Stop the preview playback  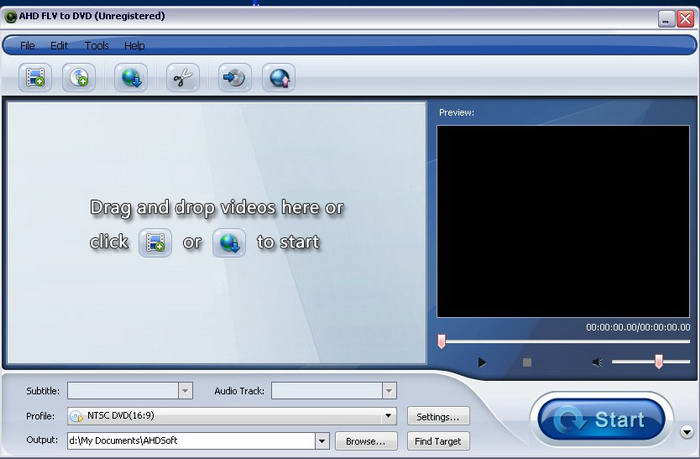click(527, 362)
